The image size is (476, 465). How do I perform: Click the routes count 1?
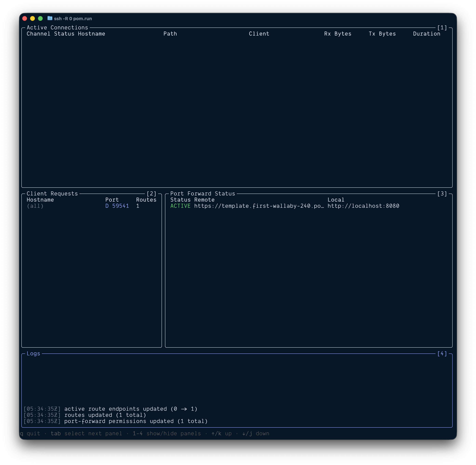[x=138, y=206]
